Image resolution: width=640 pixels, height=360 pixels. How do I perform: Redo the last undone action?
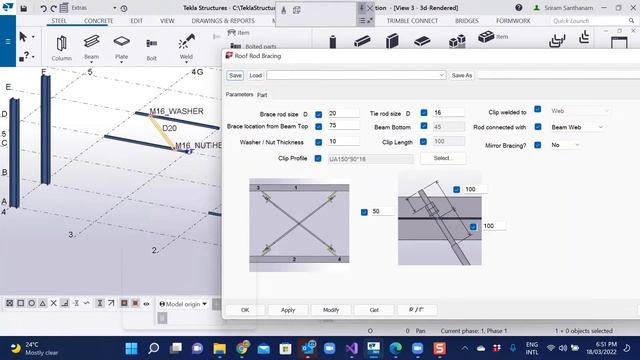click(53, 8)
